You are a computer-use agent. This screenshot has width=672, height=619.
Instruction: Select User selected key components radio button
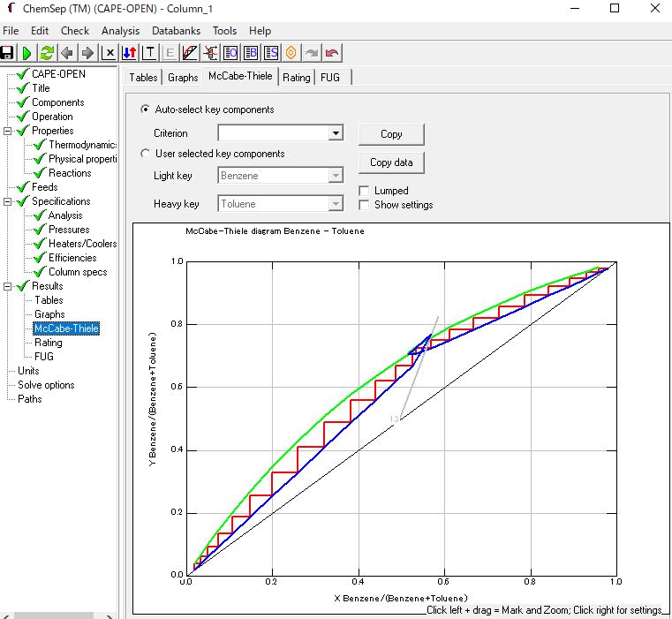(146, 153)
